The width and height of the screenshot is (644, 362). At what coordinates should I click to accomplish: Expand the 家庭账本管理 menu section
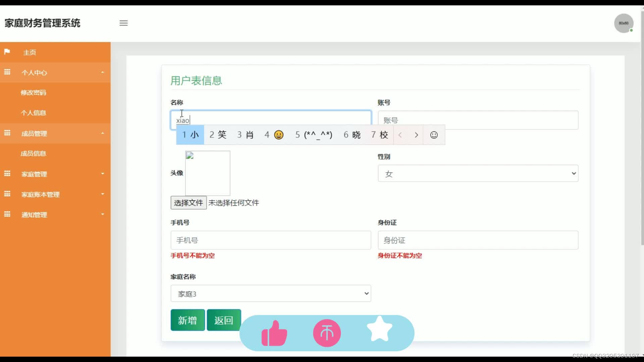(x=55, y=194)
